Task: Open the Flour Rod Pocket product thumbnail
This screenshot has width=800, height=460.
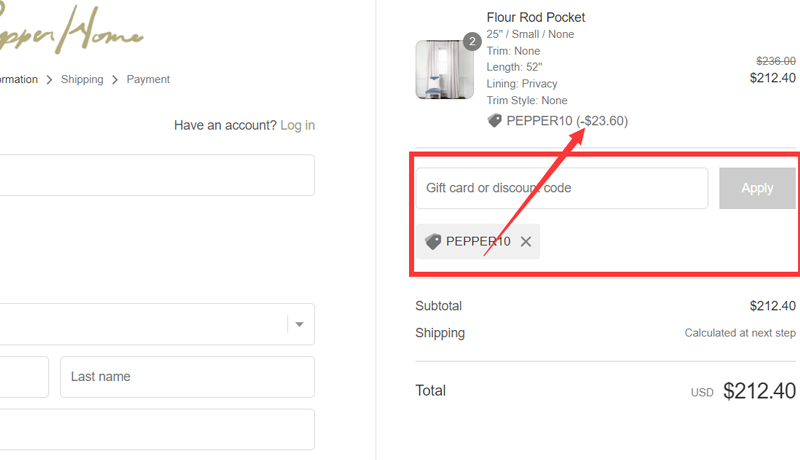Action: (445, 70)
